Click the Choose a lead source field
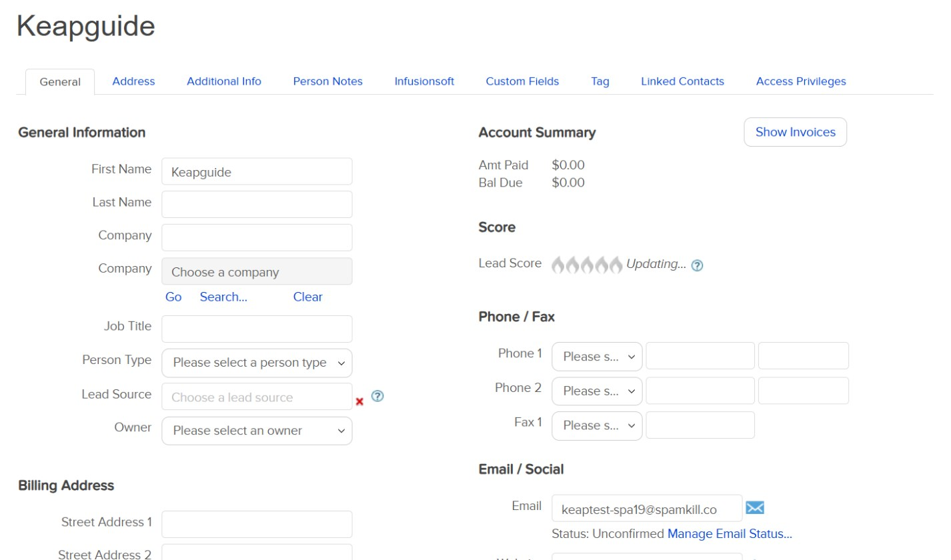951x560 pixels. 257,397
